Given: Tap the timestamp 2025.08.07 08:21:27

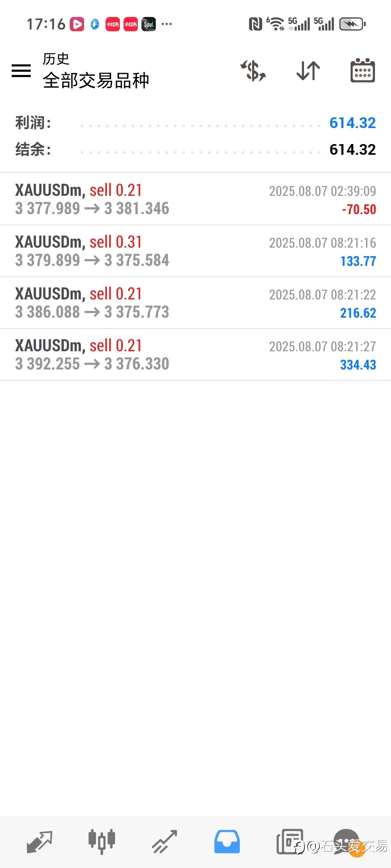Looking at the screenshot, I should pos(322,346).
